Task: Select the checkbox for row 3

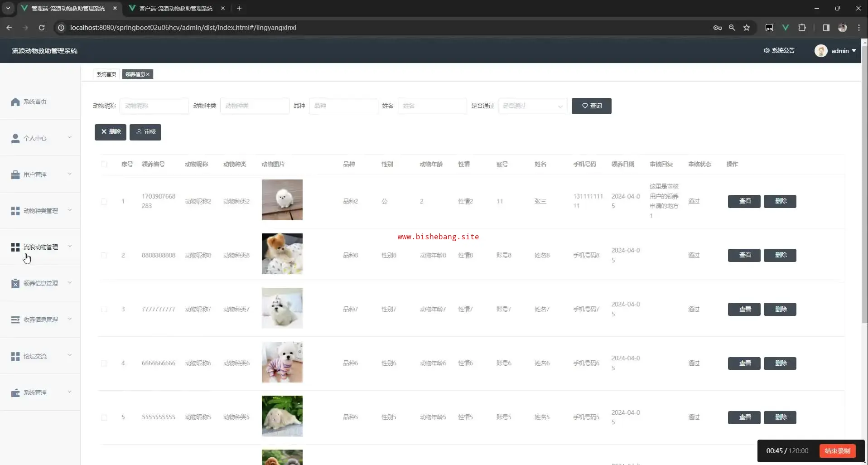Action: click(x=104, y=309)
